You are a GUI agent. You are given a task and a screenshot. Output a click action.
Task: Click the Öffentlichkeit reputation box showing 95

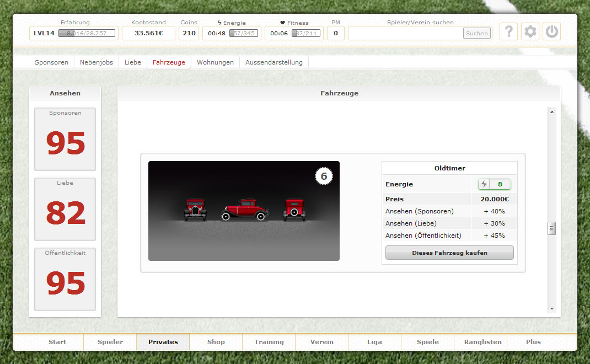tap(65, 279)
